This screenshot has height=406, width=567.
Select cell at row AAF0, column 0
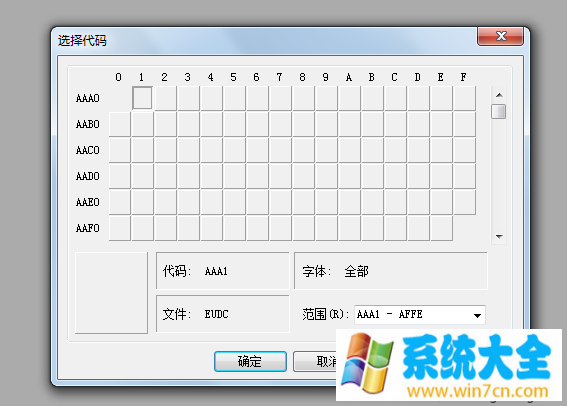(119, 228)
